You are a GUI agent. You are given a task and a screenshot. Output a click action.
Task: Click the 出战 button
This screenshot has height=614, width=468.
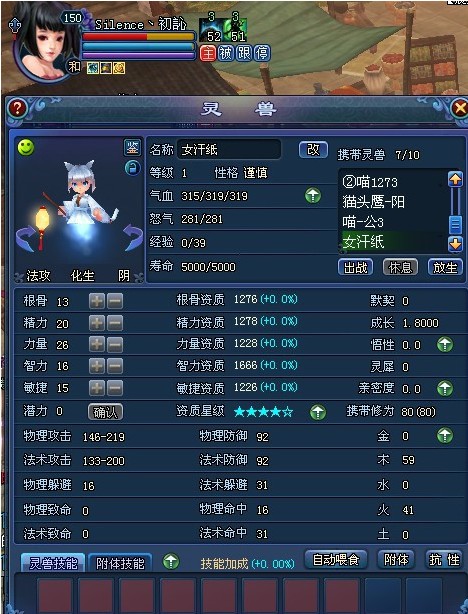355,267
